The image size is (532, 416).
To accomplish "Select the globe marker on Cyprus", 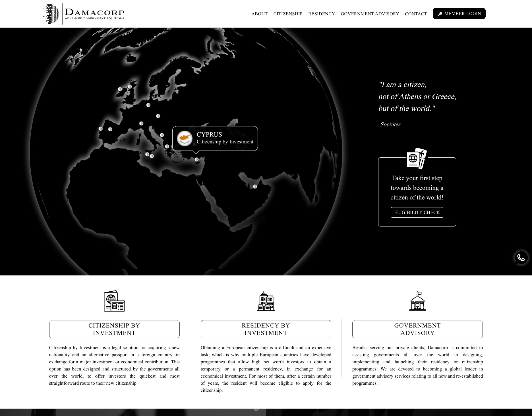I will [x=196, y=159].
